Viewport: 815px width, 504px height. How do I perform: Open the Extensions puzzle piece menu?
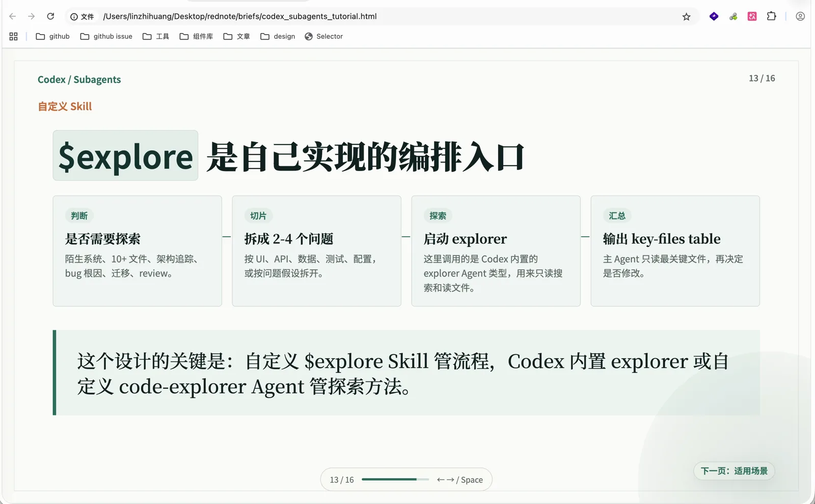(772, 16)
